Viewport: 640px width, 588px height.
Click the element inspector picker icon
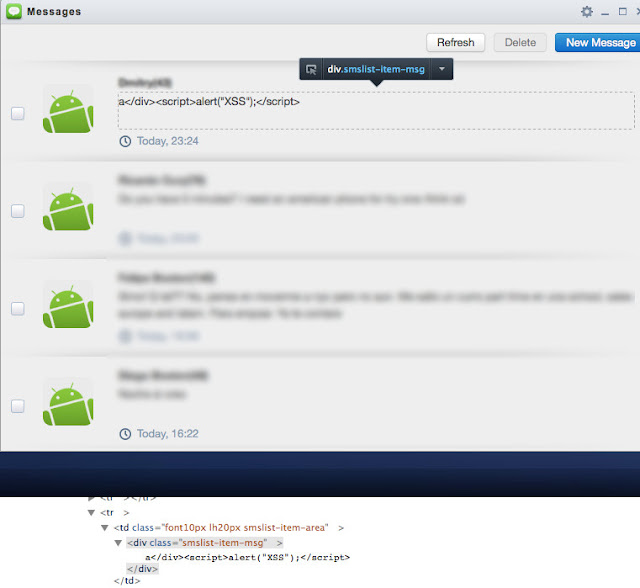[x=311, y=69]
